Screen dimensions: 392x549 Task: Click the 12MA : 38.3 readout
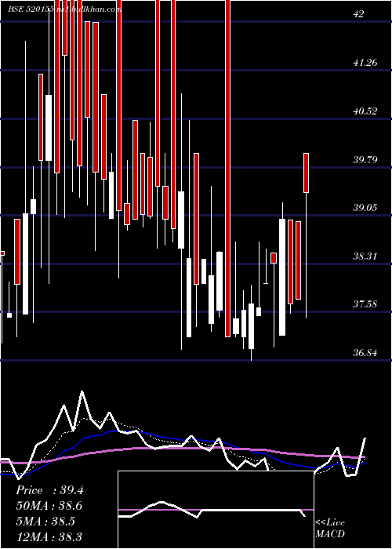[x=49, y=536]
